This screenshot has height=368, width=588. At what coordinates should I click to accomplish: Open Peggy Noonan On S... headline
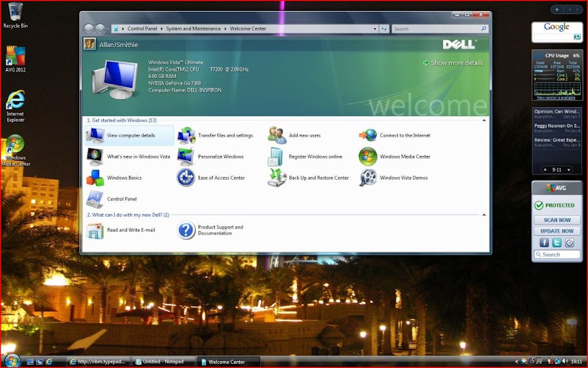pyautogui.click(x=557, y=128)
